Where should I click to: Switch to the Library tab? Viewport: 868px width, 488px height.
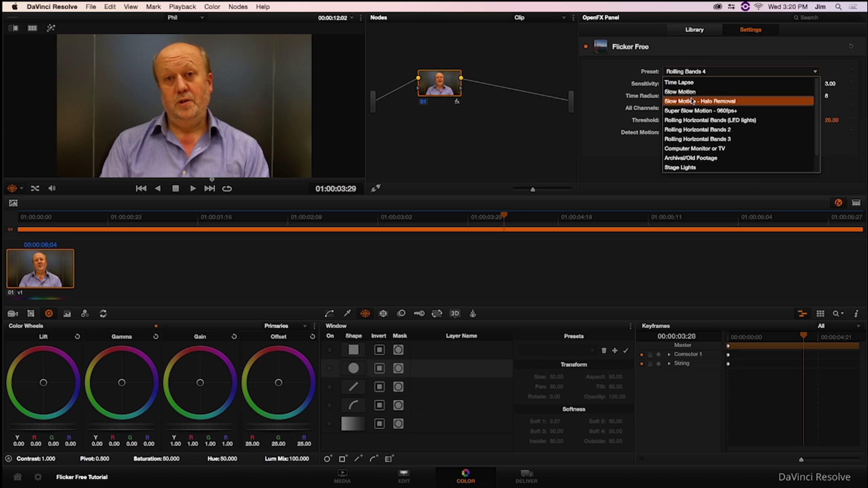click(x=694, y=30)
